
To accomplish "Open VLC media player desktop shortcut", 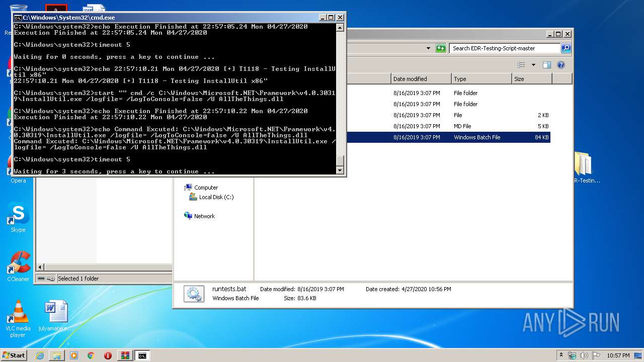I will pyautogui.click(x=18, y=318).
